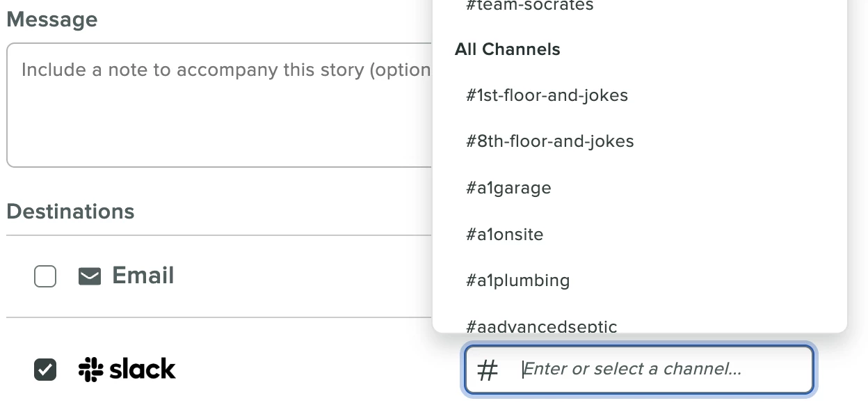Click the Email destination label

[143, 276]
